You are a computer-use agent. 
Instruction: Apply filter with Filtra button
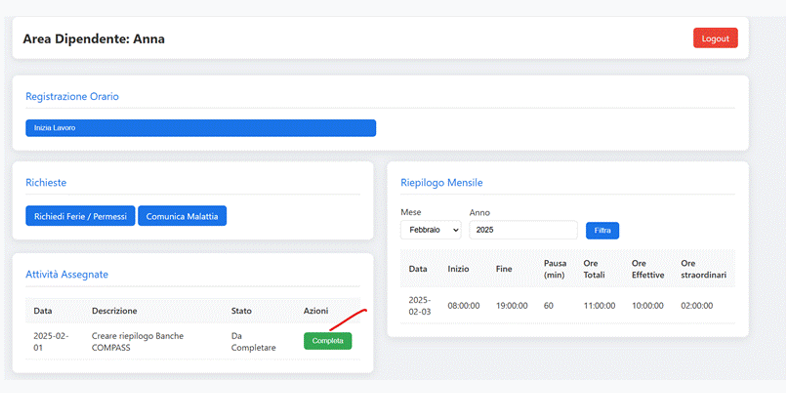[603, 231]
